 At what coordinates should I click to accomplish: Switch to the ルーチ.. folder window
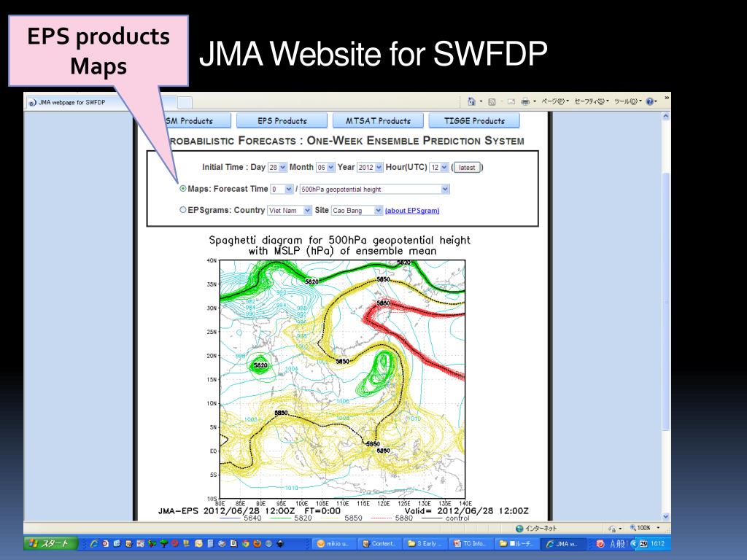pyautogui.click(x=516, y=544)
